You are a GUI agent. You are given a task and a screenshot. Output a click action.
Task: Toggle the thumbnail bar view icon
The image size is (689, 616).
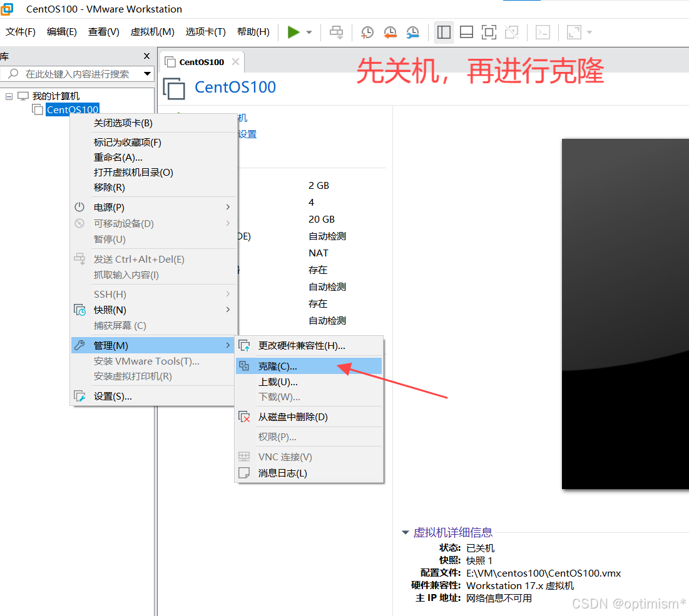(466, 32)
